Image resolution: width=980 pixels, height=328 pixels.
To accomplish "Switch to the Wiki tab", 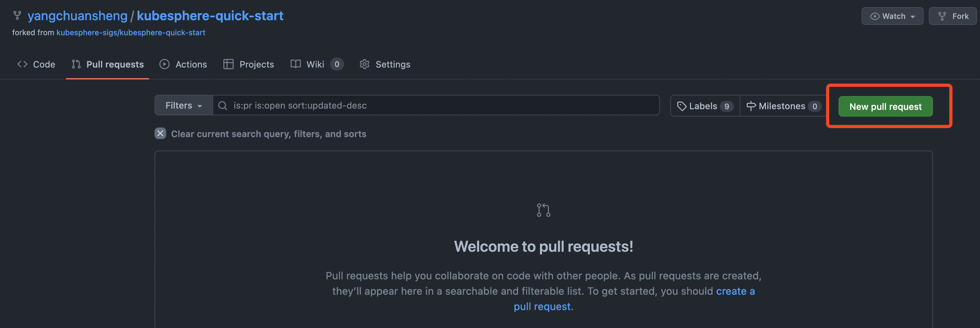I will [317, 64].
